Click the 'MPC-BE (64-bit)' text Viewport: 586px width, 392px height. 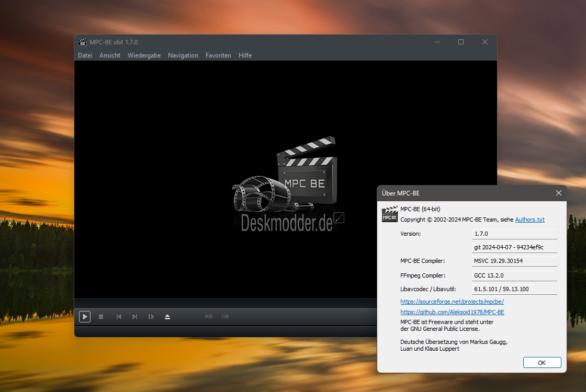(x=420, y=209)
